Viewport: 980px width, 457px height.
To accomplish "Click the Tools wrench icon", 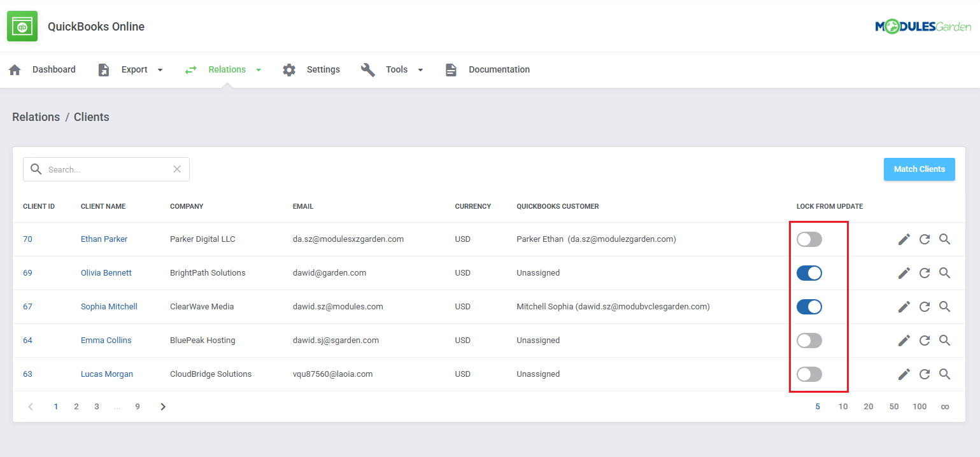I will 368,70.
